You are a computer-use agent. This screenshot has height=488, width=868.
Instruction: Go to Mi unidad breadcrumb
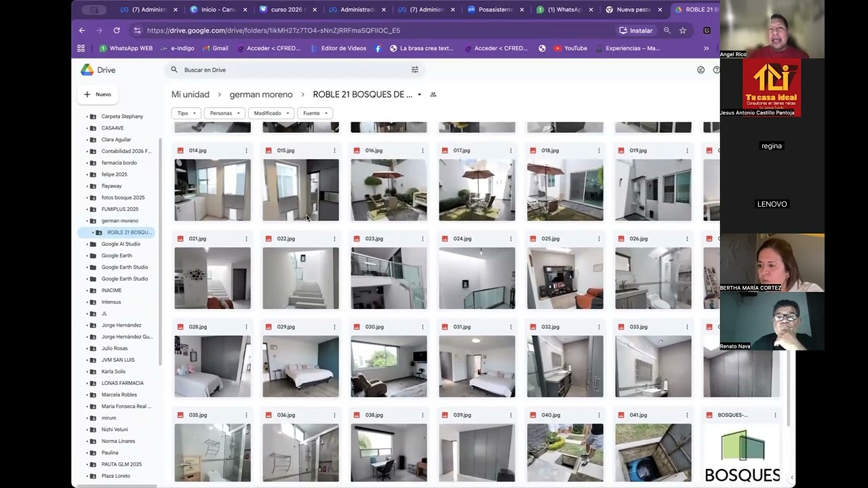[x=191, y=95]
